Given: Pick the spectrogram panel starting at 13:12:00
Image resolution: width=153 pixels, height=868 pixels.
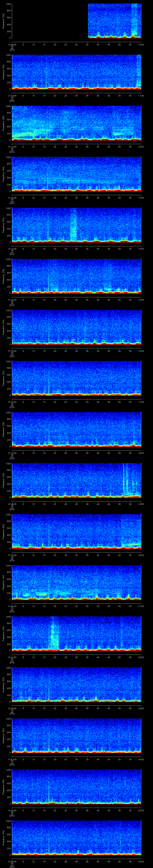Looking at the screenshot, I should point(77,174).
